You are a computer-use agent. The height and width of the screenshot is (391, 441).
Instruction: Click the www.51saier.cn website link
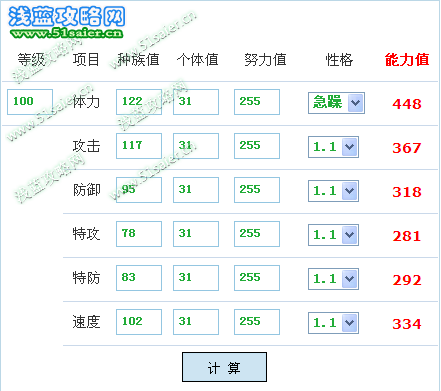click(67, 33)
